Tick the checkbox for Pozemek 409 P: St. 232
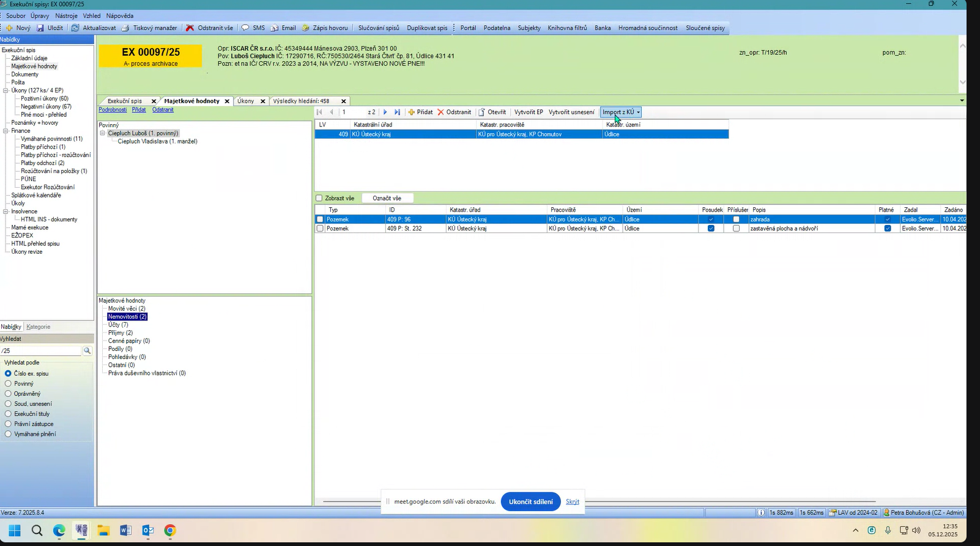Image resolution: width=980 pixels, height=546 pixels. [320, 229]
